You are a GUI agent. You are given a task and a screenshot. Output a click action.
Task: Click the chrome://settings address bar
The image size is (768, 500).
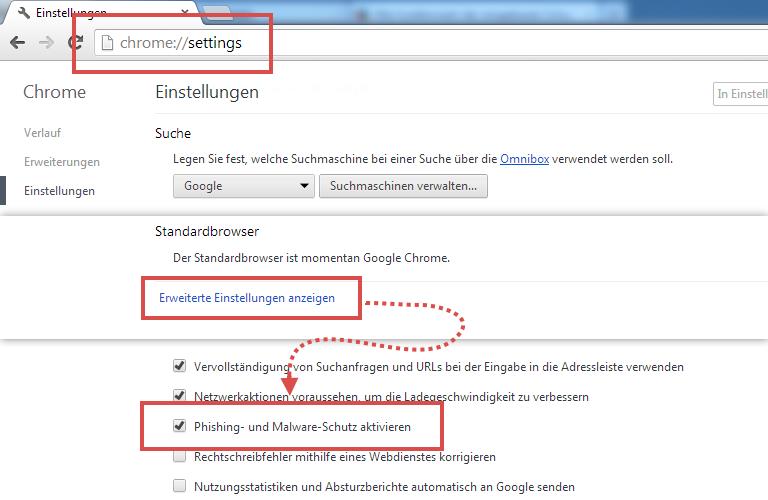pos(431,43)
